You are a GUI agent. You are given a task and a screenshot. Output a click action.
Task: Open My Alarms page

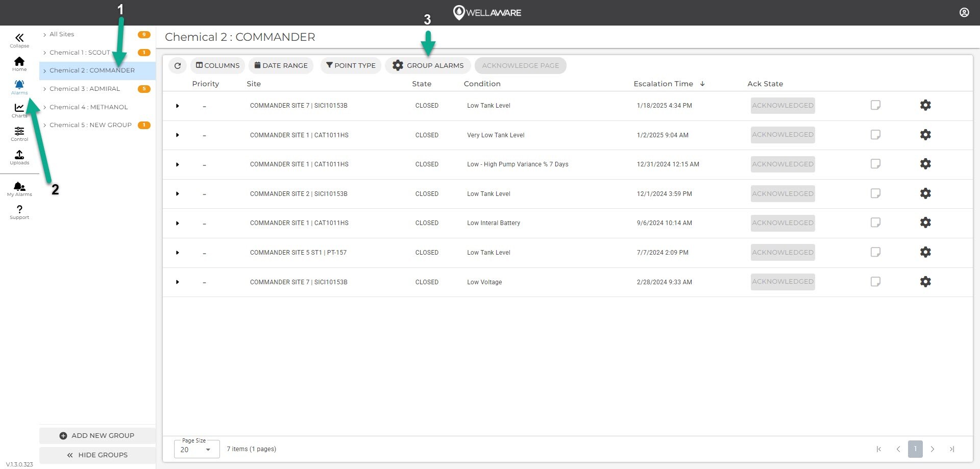(19, 189)
